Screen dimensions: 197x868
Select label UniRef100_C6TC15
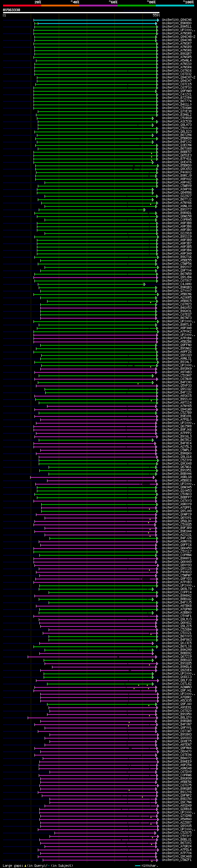coord(177,84)
